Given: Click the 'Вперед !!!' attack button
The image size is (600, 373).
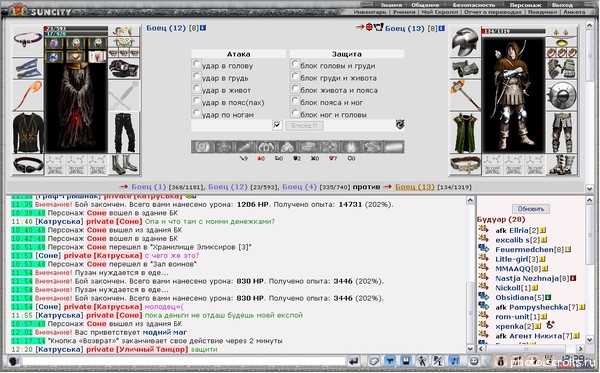Looking at the screenshot, I should (304, 125).
